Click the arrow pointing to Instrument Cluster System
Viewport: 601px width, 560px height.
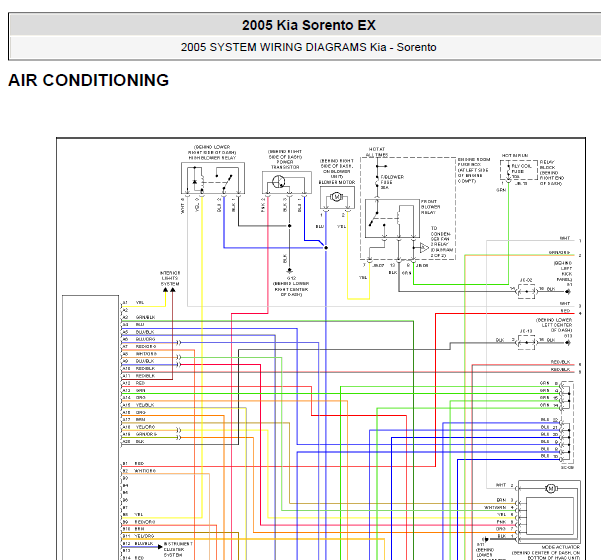coord(160,547)
